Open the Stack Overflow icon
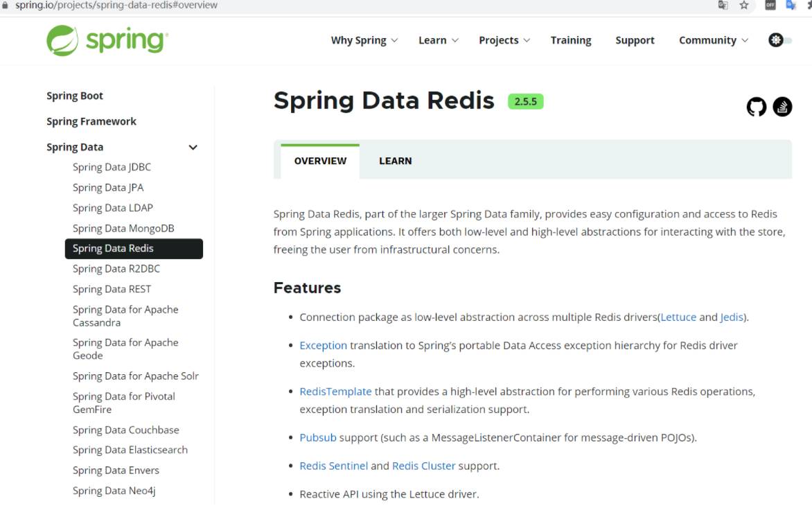The image size is (812, 517). pos(782,107)
